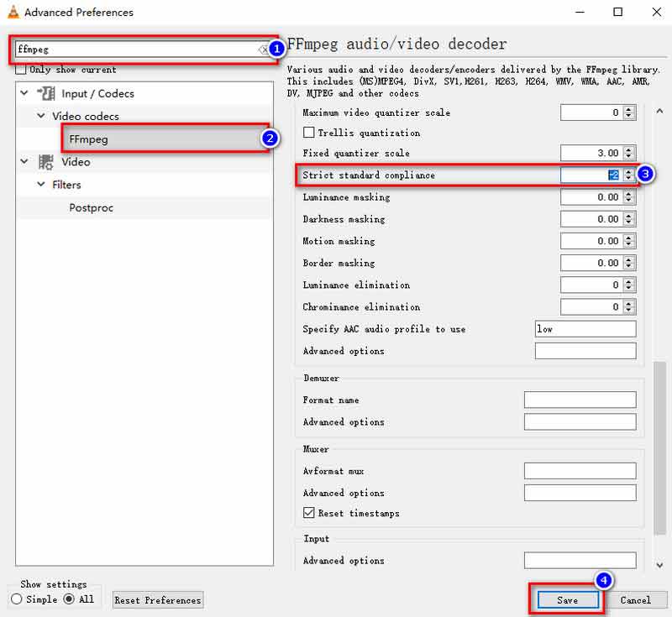
Task: Select FFmpeg in the preferences tree
Action: tap(89, 139)
